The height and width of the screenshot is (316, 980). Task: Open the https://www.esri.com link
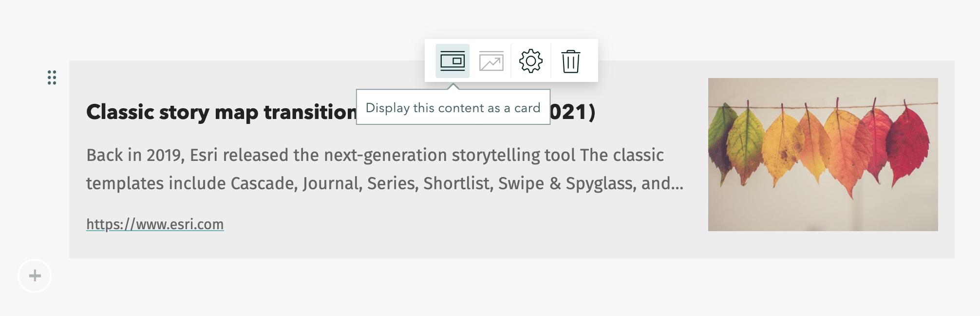point(155,224)
